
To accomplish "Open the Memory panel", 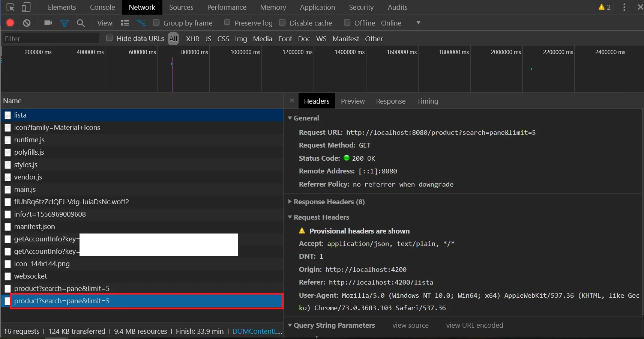I will tap(273, 7).
